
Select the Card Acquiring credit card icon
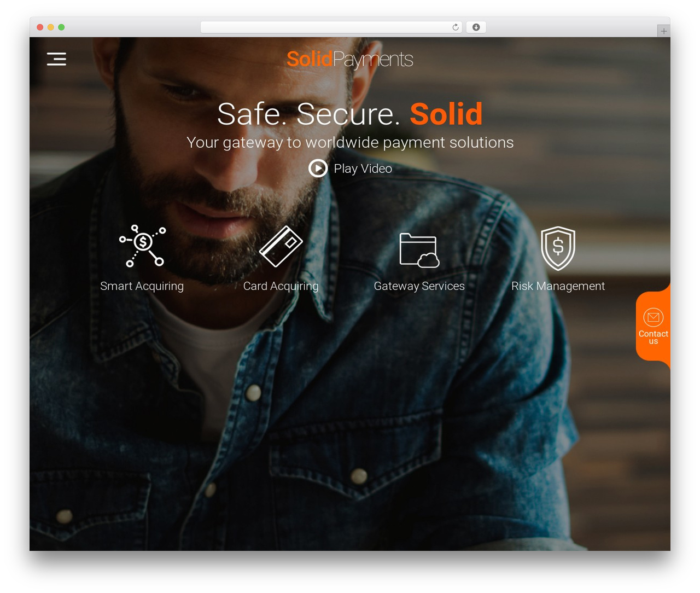coord(281,246)
